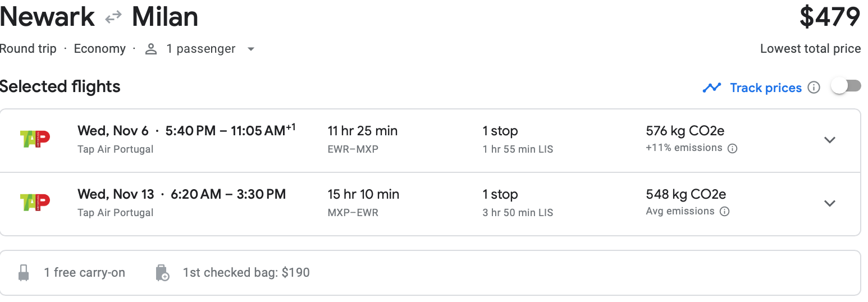This screenshot has height=302, width=868.
Task: Click the info icon beside Track prices
Action: 814,88
